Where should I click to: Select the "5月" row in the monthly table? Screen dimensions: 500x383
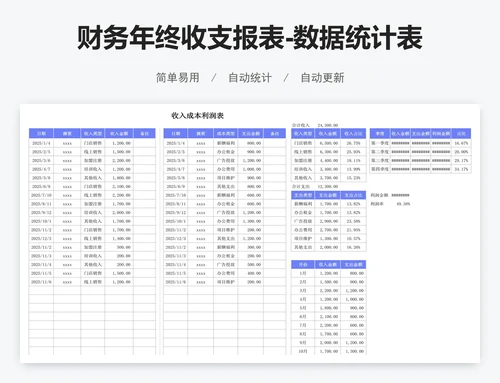tap(329, 308)
